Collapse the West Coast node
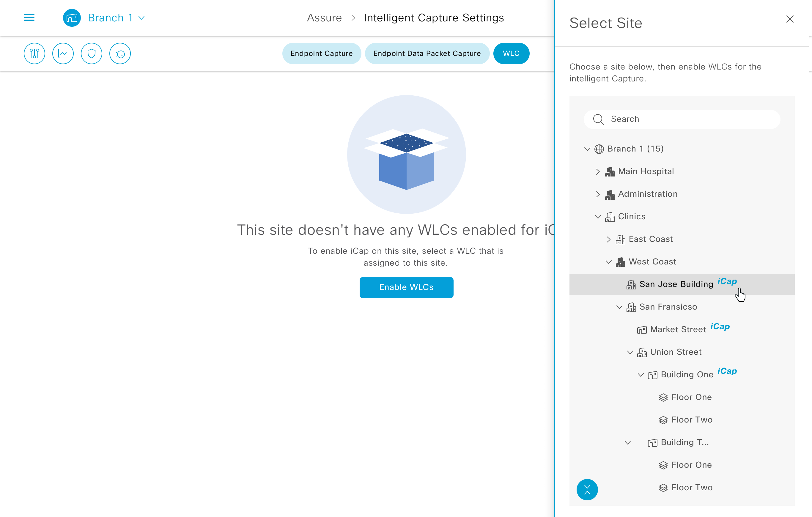Viewport: 812px width, 517px height. [x=609, y=262]
